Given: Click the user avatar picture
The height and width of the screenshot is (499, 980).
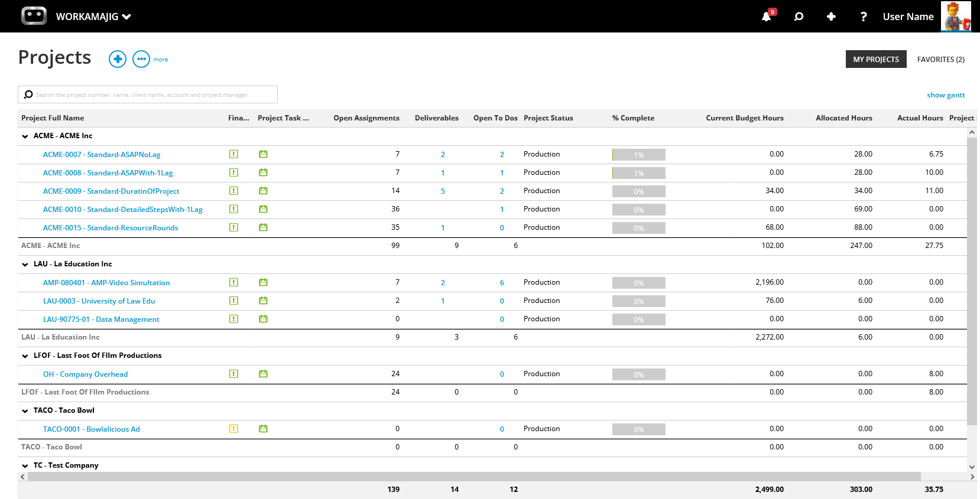Looking at the screenshot, I should pyautogui.click(x=956, y=17).
